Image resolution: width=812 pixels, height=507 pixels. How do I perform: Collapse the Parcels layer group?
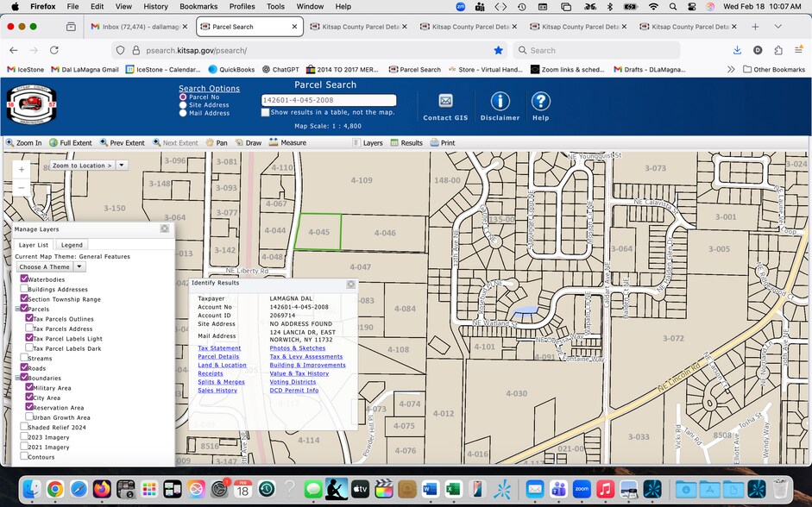point(17,309)
